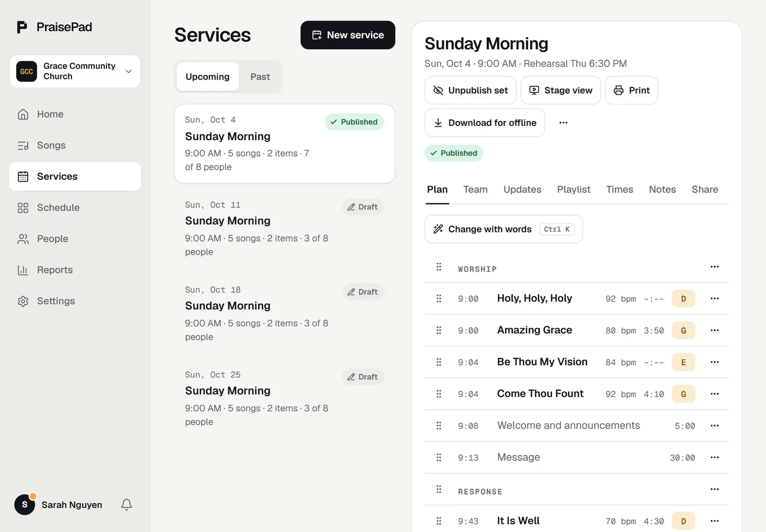Click the Published status badge in details
Image resolution: width=766 pixels, height=532 pixels.
click(x=454, y=153)
